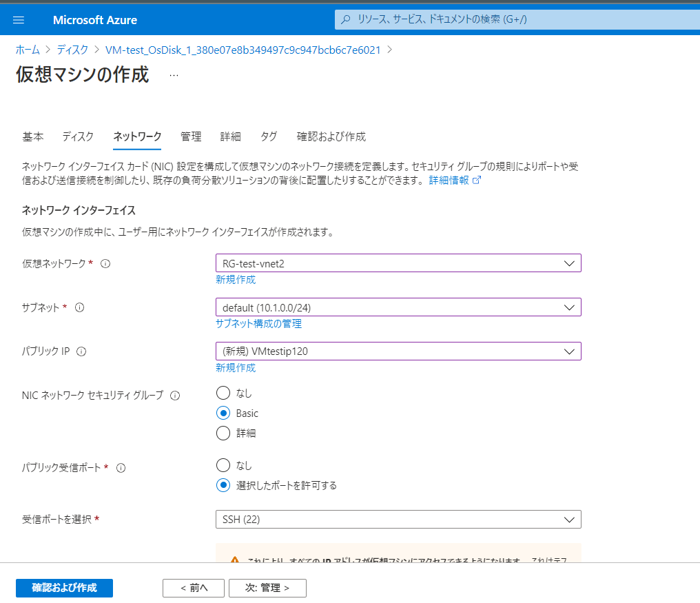Go to ホーム breadcrumb
700x603 pixels.
pyautogui.click(x=28, y=50)
